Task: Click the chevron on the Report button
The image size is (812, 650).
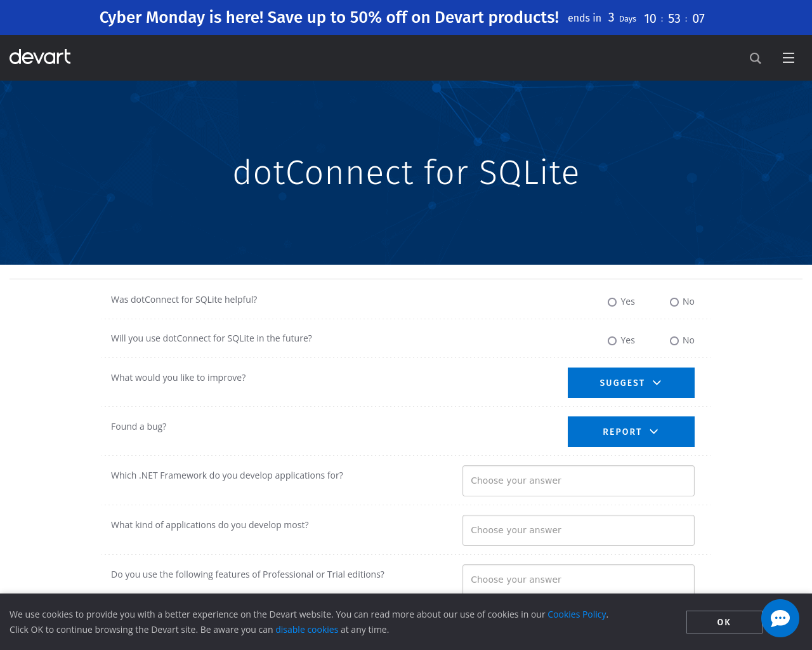Action: tap(654, 432)
